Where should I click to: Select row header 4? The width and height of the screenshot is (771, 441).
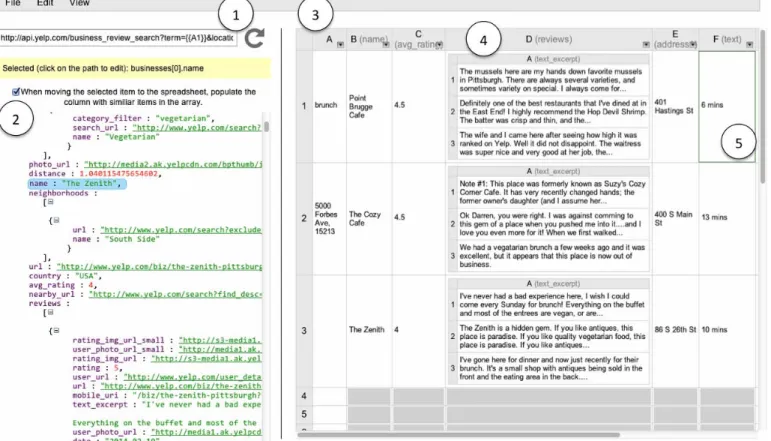coord(304,396)
